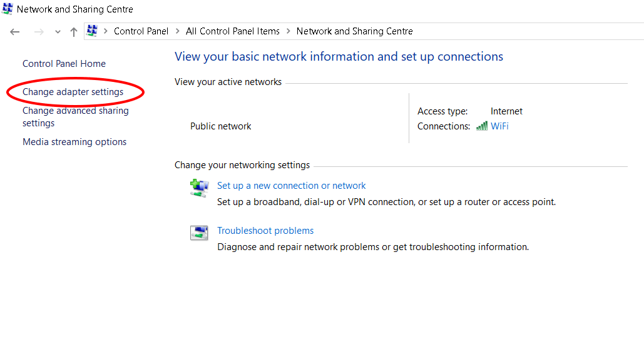
Task: Click the Internet access type value
Action: [x=506, y=111]
